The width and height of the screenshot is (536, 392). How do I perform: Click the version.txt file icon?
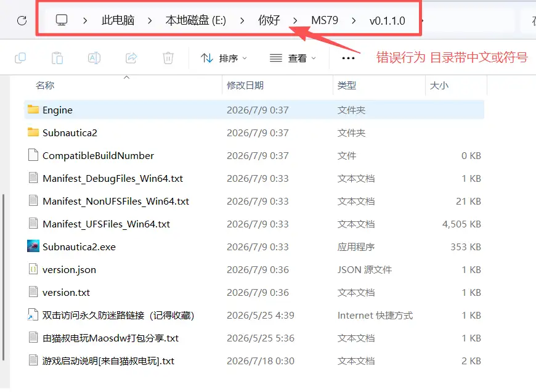33,292
